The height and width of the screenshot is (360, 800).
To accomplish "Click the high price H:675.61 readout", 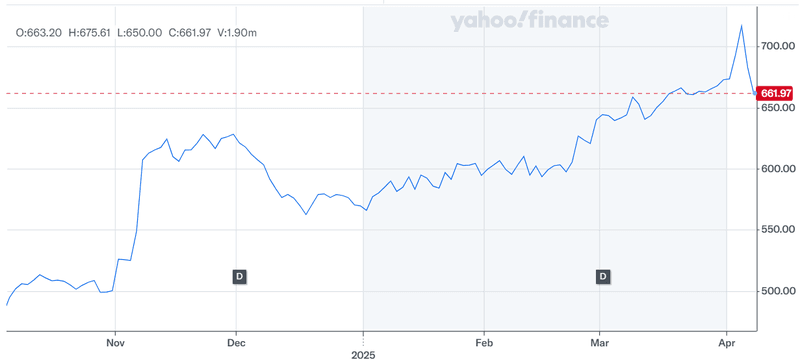I will [x=89, y=33].
